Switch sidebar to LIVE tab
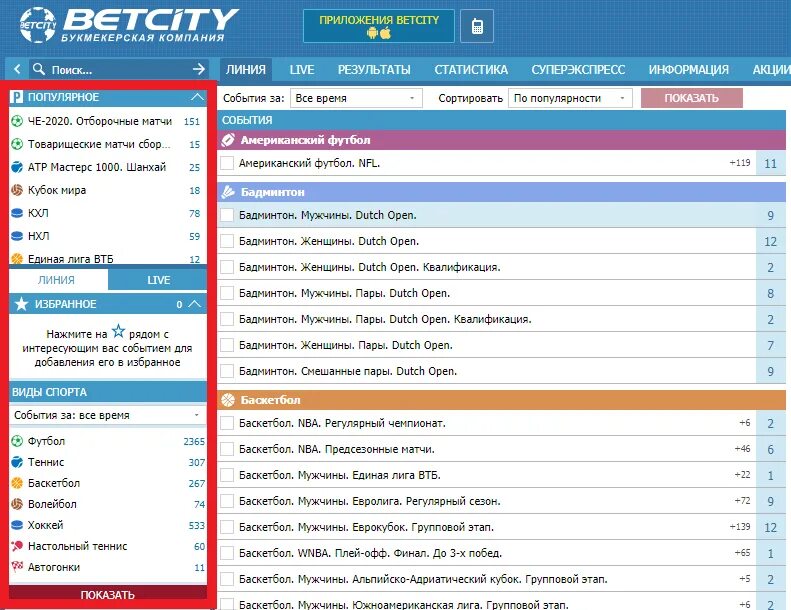791x610 pixels. (x=158, y=280)
